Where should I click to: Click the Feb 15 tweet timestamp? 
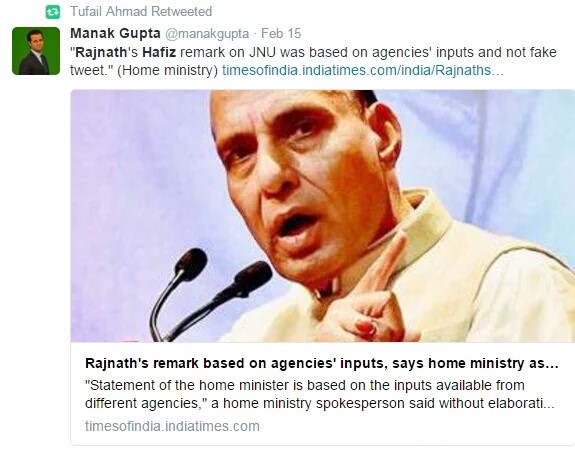(x=281, y=33)
